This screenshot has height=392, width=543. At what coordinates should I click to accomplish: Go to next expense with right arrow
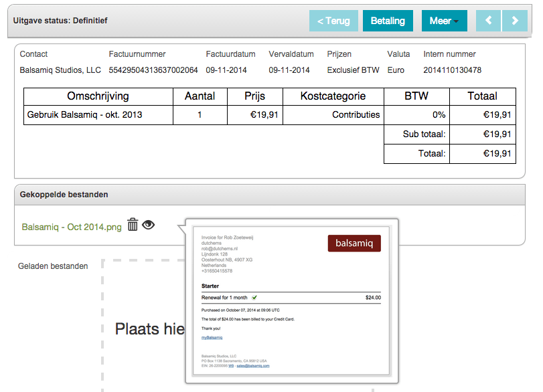tap(515, 21)
